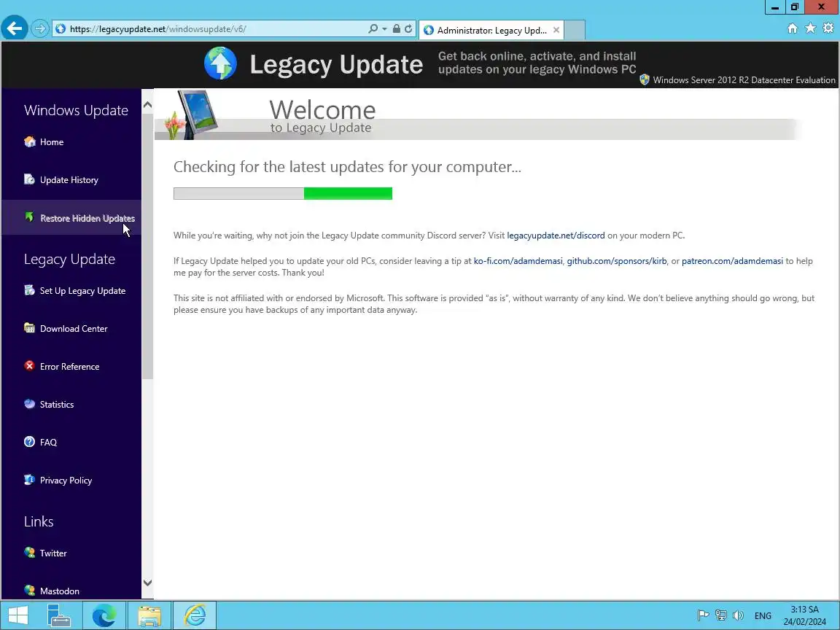Image resolution: width=840 pixels, height=630 pixels.
Task: Click the sidebar vertical scrollbar thumb
Action: tap(147, 245)
